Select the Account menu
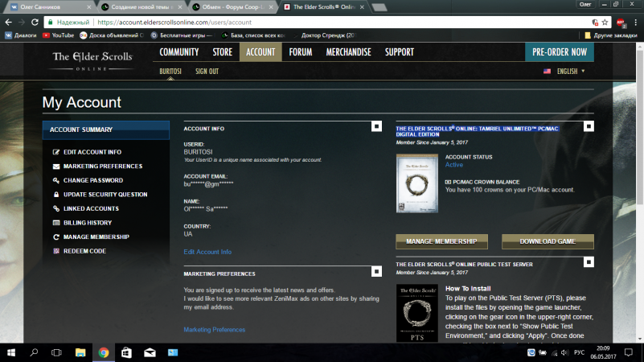This screenshot has height=362, width=644. point(260,52)
